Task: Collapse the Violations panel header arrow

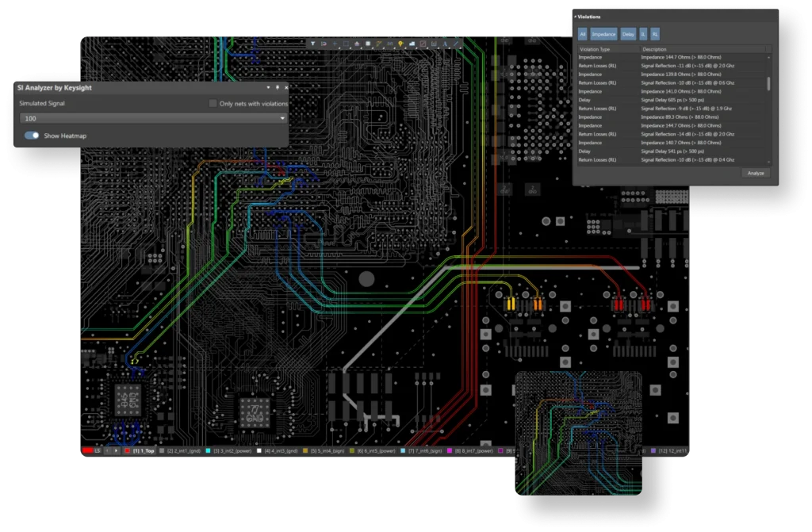Action: (575, 16)
